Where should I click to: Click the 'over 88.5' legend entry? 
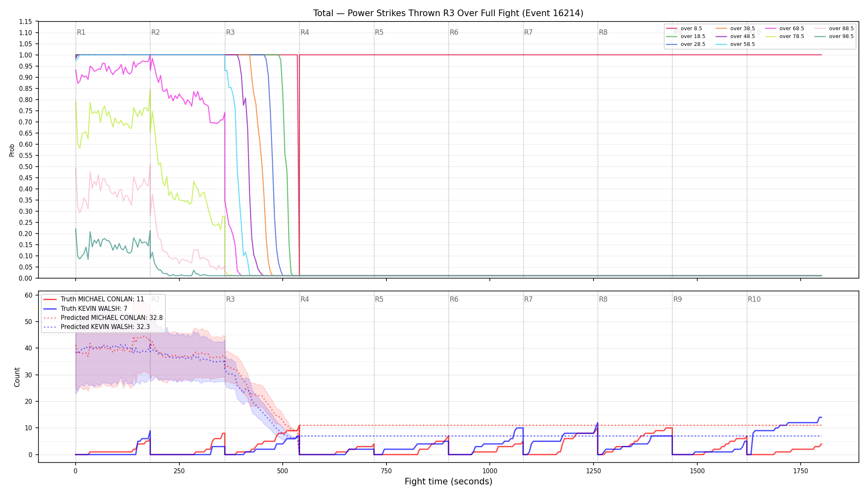coord(834,29)
